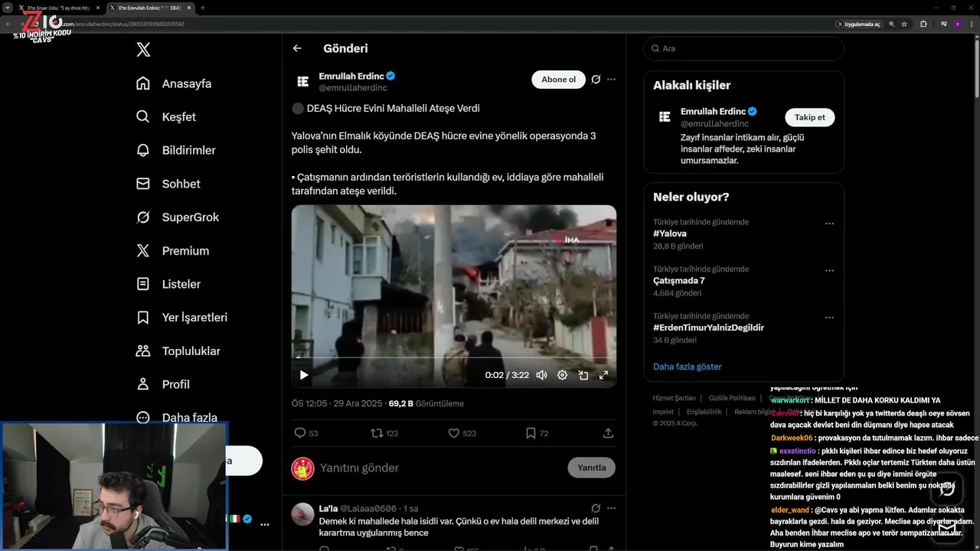Click the Profil person icon
The width and height of the screenshot is (980, 551).
click(143, 384)
